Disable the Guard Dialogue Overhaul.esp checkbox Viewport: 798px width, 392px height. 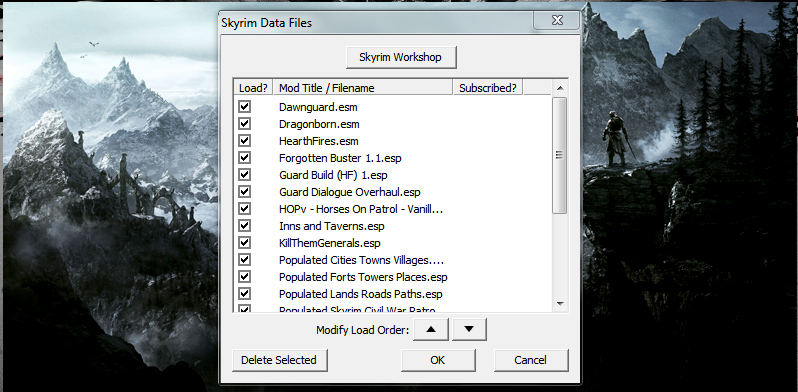[x=245, y=192]
